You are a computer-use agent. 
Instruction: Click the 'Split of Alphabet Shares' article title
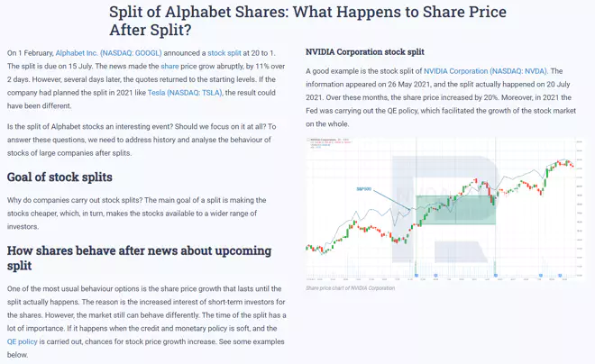pyautogui.click(x=307, y=21)
